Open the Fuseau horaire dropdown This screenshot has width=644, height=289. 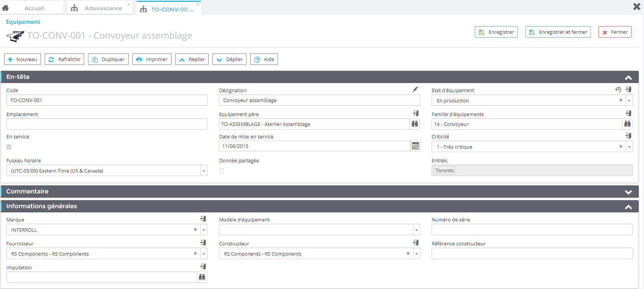(x=204, y=171)
